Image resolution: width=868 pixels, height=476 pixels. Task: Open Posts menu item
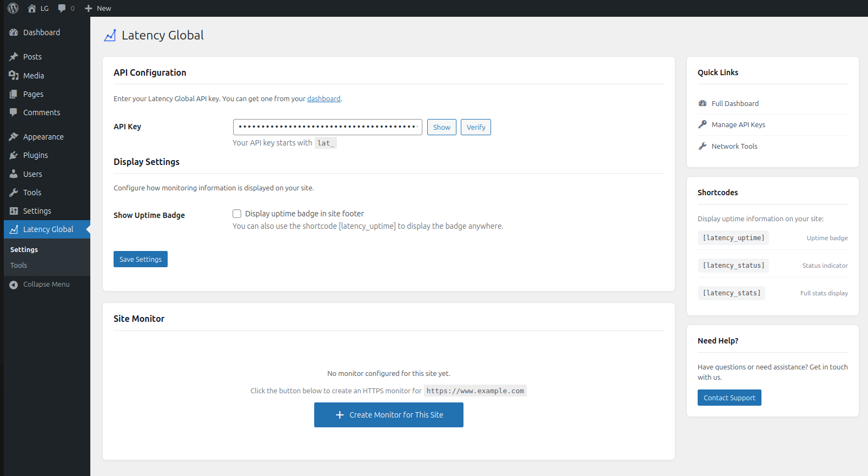pos(32,57)
